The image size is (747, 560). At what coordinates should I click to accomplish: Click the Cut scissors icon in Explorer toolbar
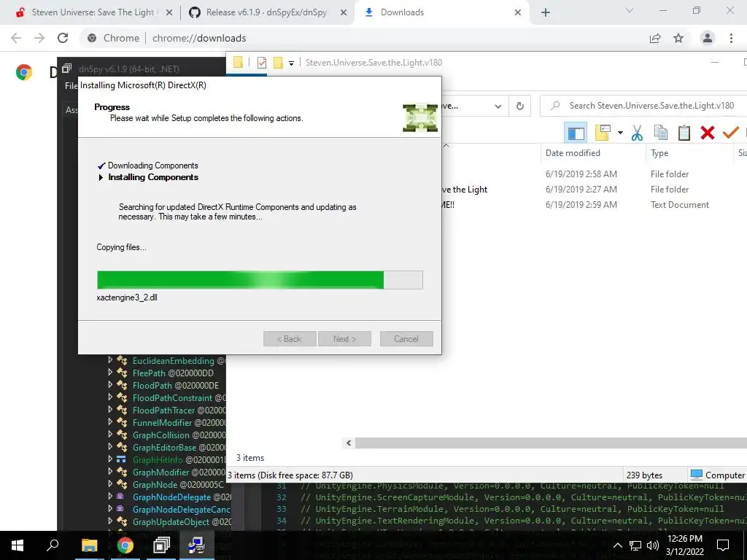(x=637, y=133)
